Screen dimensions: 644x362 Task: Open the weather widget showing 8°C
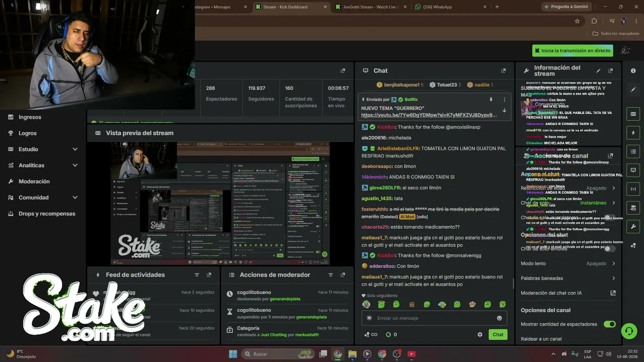click(21, 354)
